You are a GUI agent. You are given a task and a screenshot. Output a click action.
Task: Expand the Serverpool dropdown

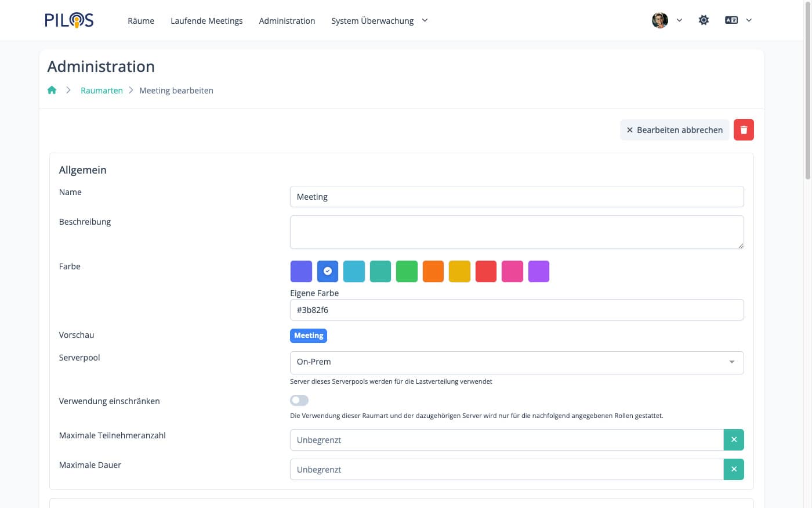516,362
